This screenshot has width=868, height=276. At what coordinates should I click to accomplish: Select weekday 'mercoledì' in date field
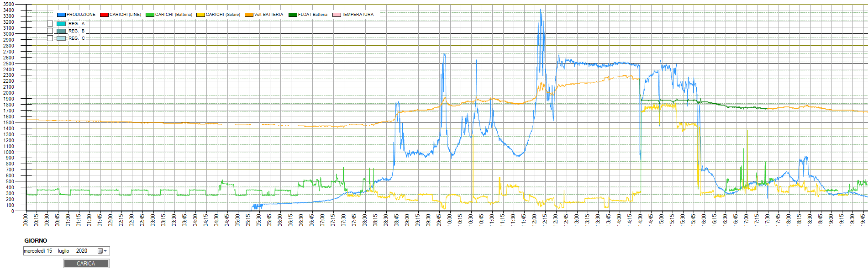tap(34, 251)
